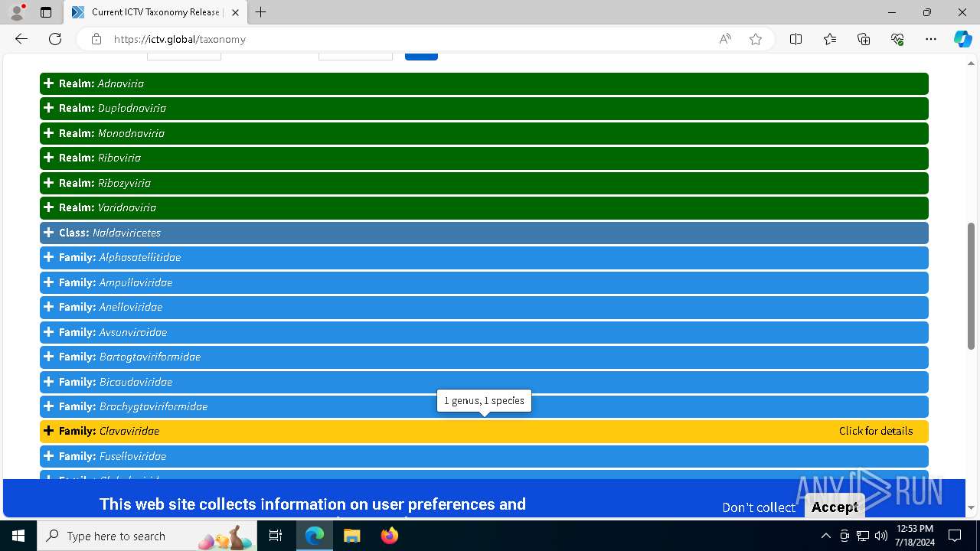Screen dimensions: 980x551
Task: Expand the Realm Monodnaviria node
Action: point(49,133)
